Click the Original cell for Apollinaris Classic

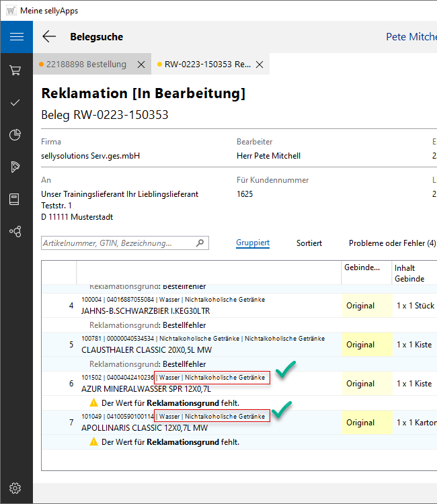tap(360, 423)
